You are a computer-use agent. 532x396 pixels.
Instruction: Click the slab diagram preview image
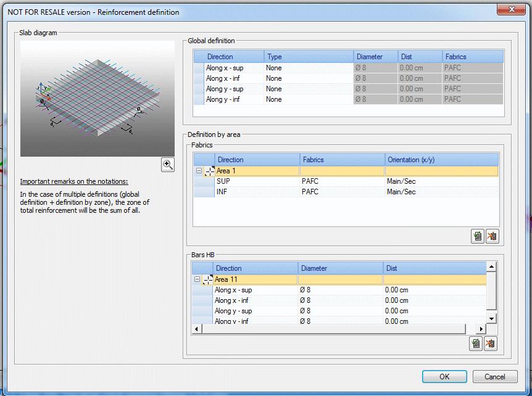[x=98, y=99]
